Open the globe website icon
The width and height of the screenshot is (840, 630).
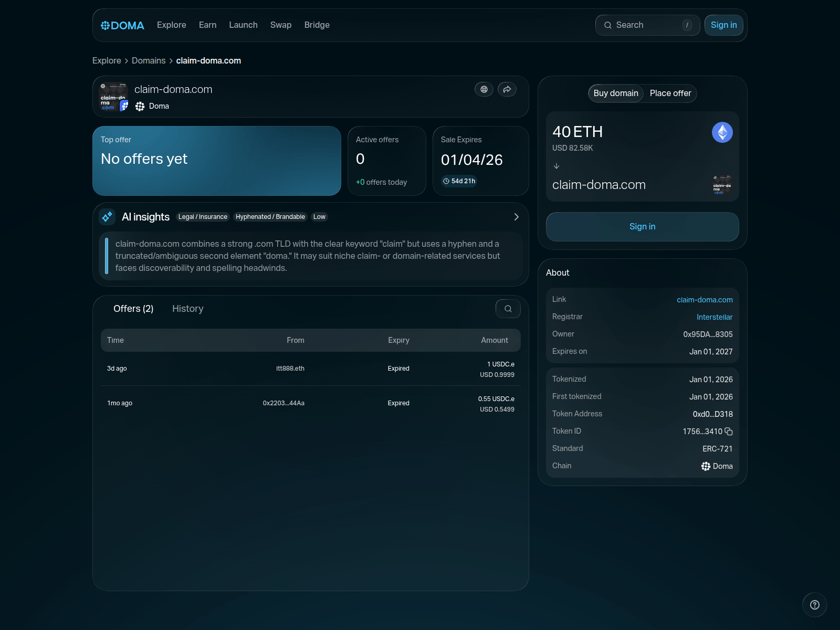(484, 89)
